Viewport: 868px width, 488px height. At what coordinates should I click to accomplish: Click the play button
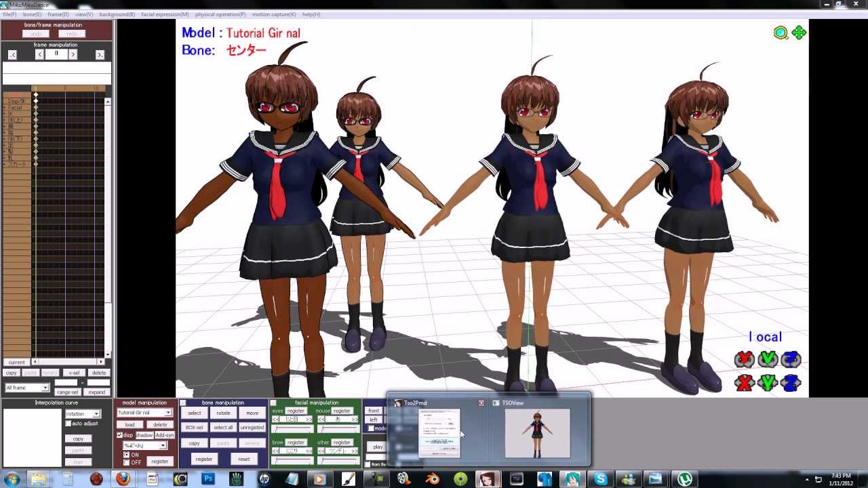(x=378, y=447)
